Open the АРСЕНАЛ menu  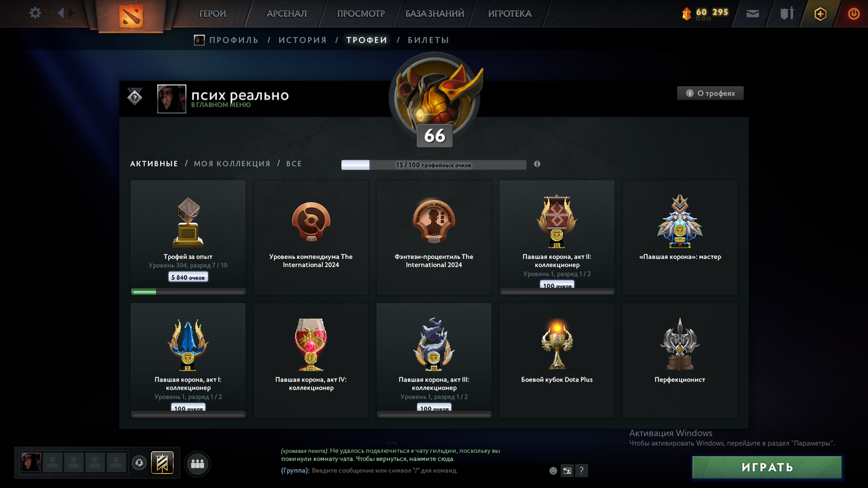tap(287, 14)
